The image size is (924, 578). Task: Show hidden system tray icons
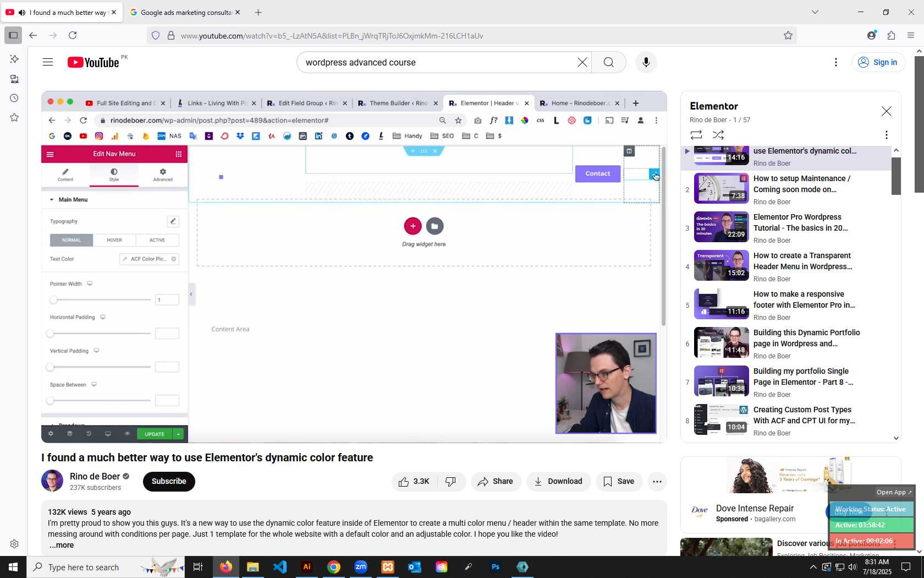click(x=813, y=567)
